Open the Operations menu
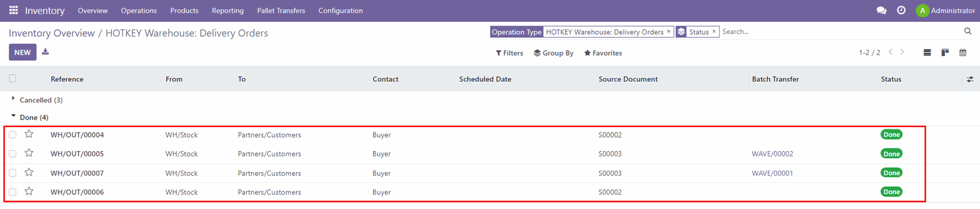The width and height of the screenshot is (980, 209). coord(139,10)
